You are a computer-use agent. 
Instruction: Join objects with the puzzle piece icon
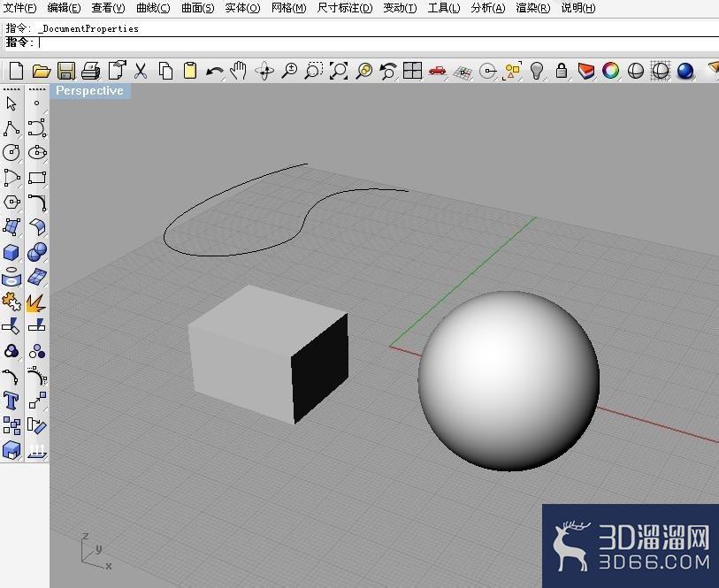(11, 302)
